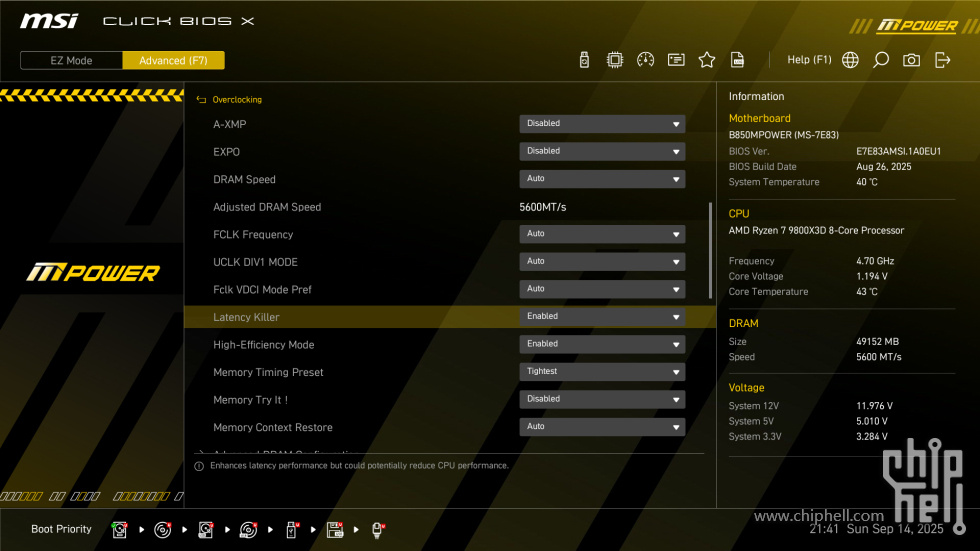Open Help (F1)
The height and width of the screenshot is (551, 980).
point(809,60)
